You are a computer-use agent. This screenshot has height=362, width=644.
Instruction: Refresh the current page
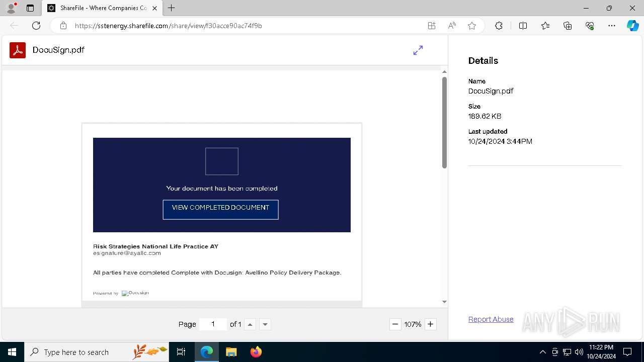pyautogui.click(x=36, y=26)
